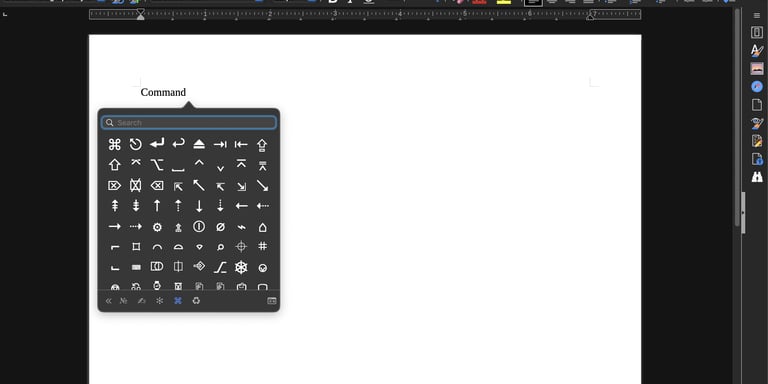Insert the forward delete symbol
The image size is (768, 384).
pyautogui.click(x=114, y=186)
